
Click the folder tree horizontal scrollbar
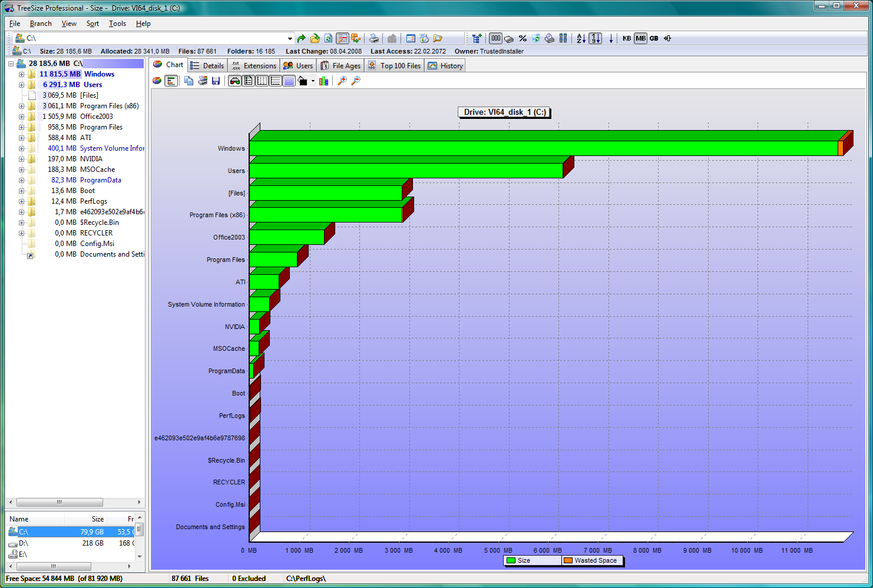(x=75, y=502)
